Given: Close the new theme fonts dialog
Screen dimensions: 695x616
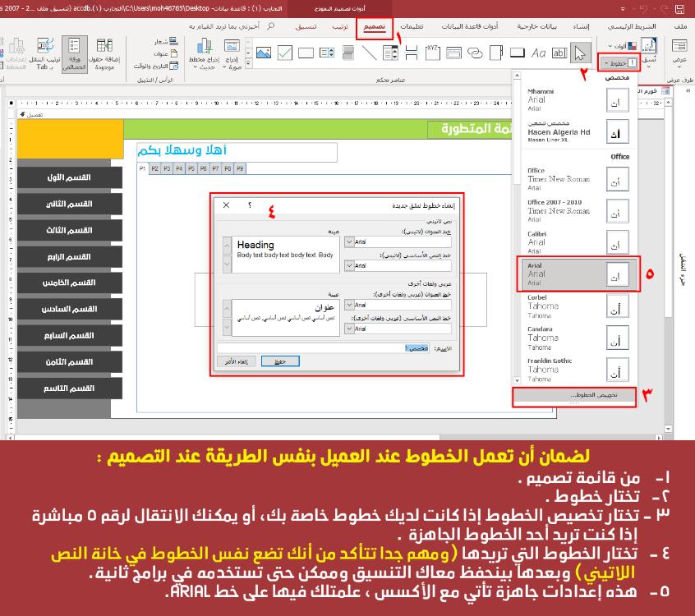Looking at the screenshot, I should [x=226, y=205].
